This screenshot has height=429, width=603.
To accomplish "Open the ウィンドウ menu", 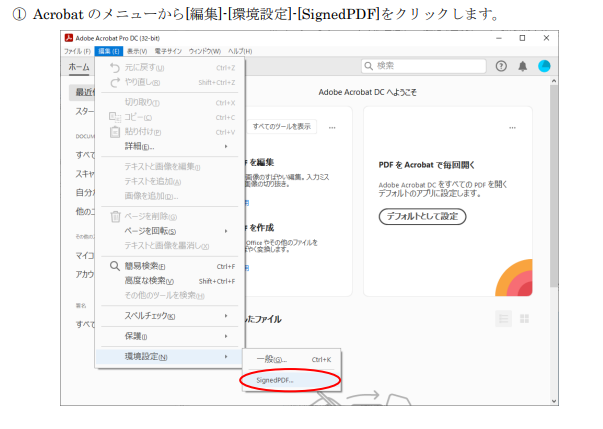I will [x=205, y=51].
